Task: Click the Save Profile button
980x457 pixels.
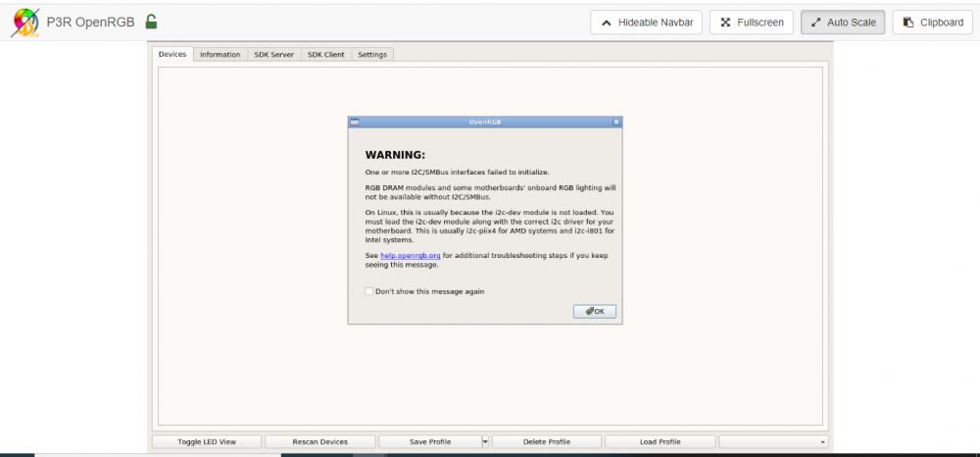Action: click(x=430, y=442)
